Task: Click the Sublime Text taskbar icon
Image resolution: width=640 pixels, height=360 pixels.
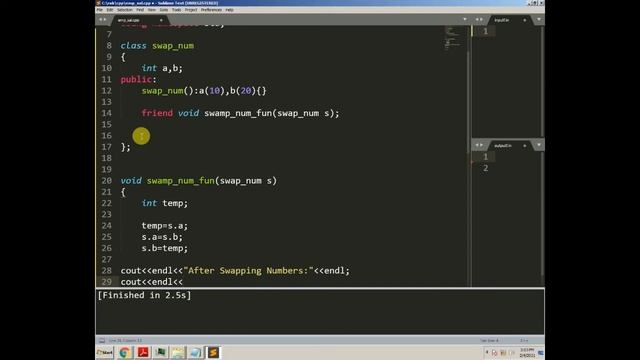Action: pyautogui.click(x=213, y=352)
